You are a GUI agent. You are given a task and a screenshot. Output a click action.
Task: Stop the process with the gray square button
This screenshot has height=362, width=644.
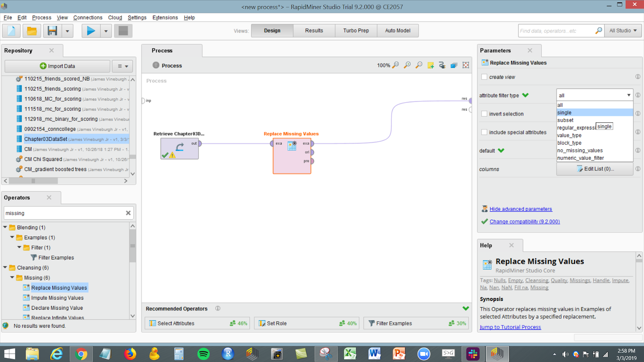[123, 31]
